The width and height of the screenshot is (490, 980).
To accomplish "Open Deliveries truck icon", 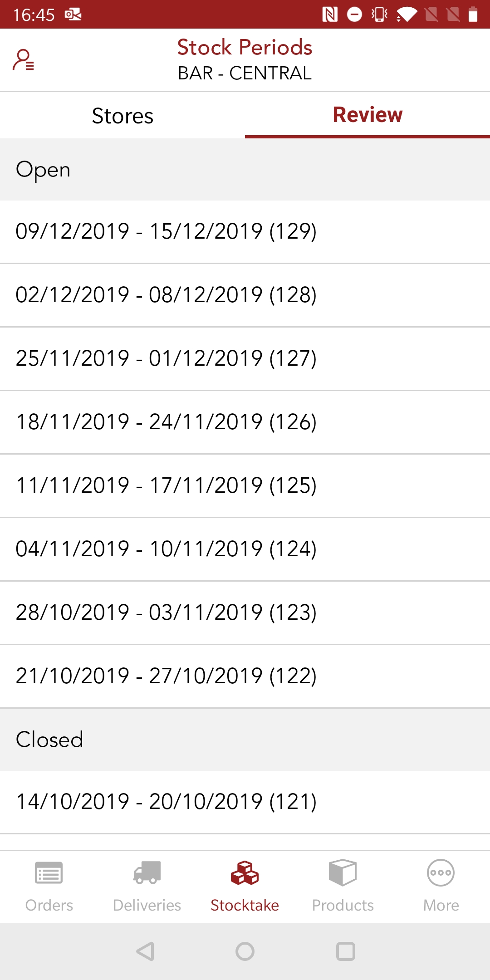I will click(x=147, y=873).
